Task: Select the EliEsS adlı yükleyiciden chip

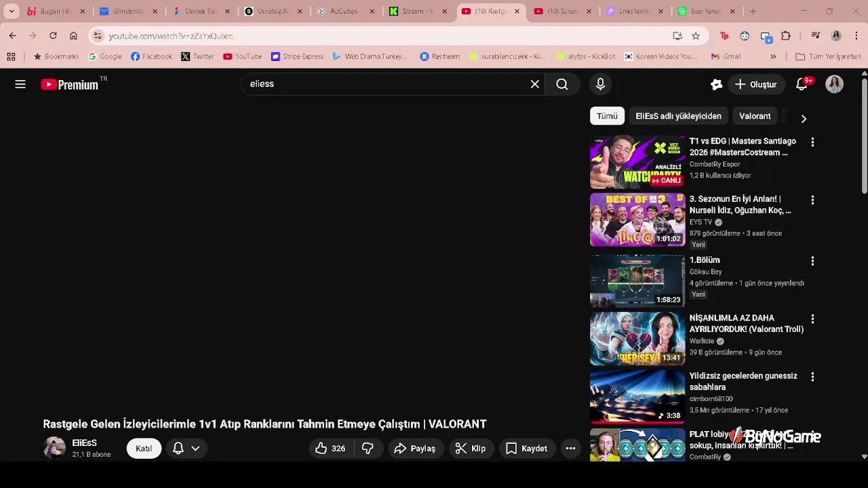Action: pyautogui.click(x=678, y=116)
